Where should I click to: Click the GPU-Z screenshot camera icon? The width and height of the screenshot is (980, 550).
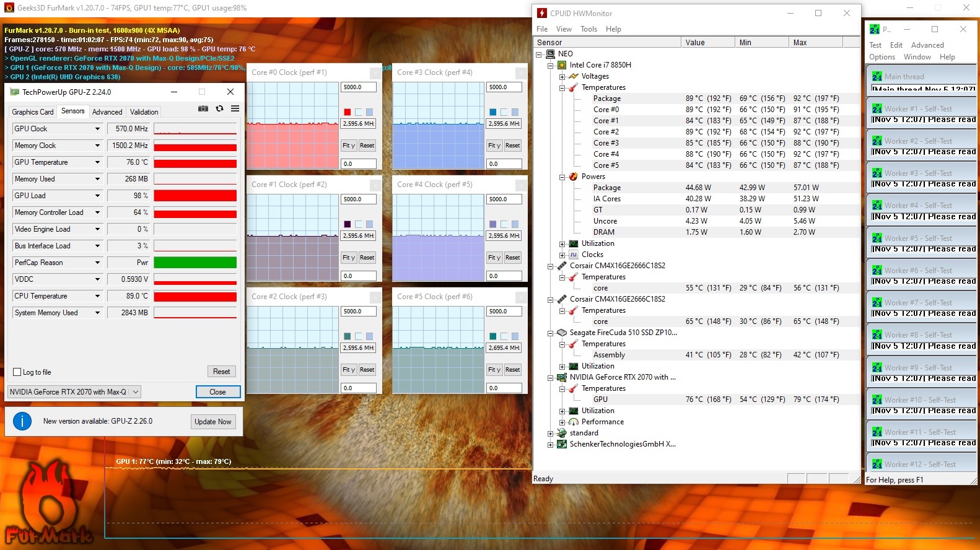(203, 108)
